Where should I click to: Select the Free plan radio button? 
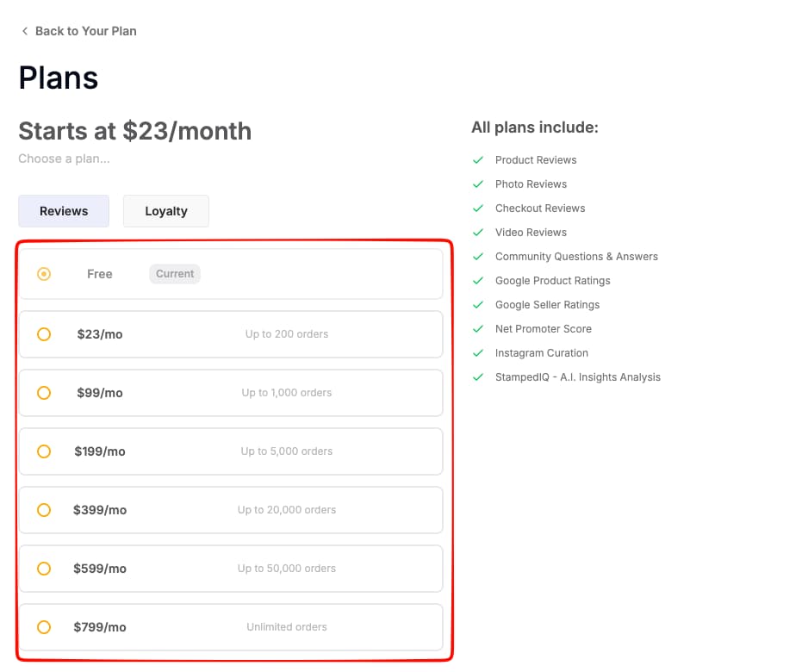pyautogui.click(x=44, y=274)
